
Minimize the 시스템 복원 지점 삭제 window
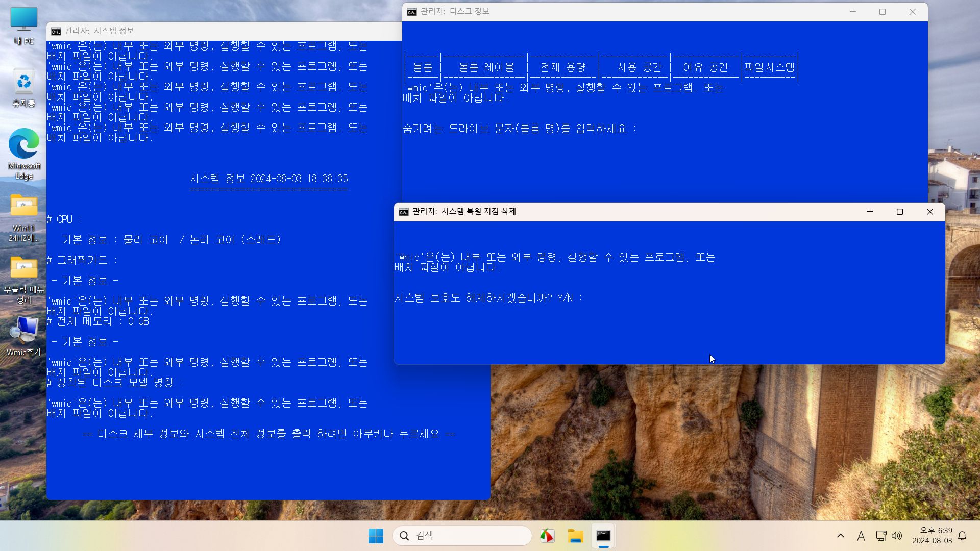coord(870,212)
